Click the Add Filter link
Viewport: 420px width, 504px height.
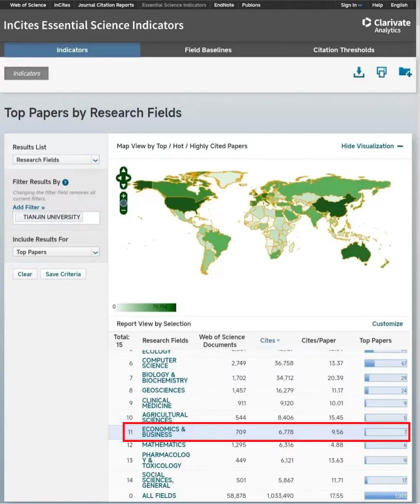click(29, 207)
